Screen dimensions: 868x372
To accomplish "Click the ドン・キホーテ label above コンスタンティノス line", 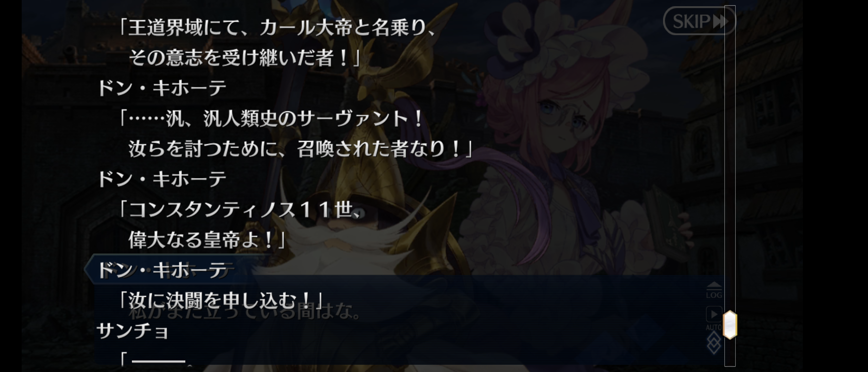I will [162, 179].
